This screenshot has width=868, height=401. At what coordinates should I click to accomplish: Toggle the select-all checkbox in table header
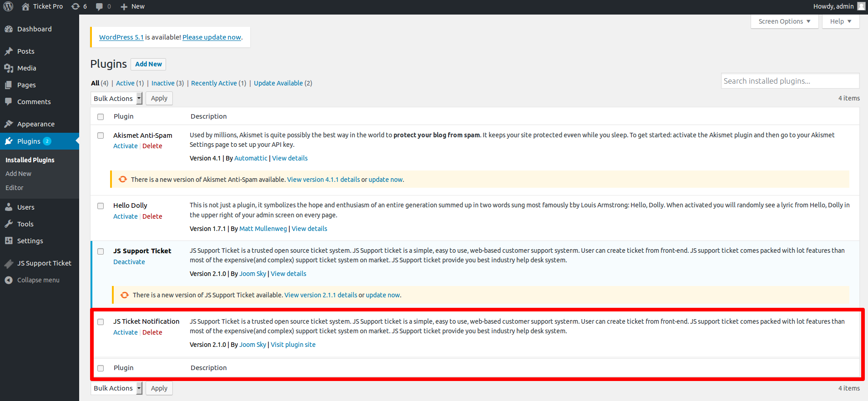[x=101, y=117]
